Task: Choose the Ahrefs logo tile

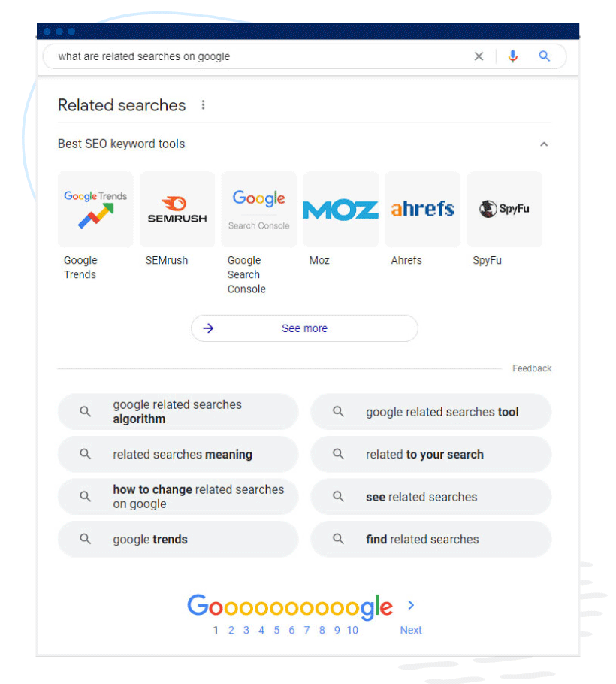Action: coord(422,209)
